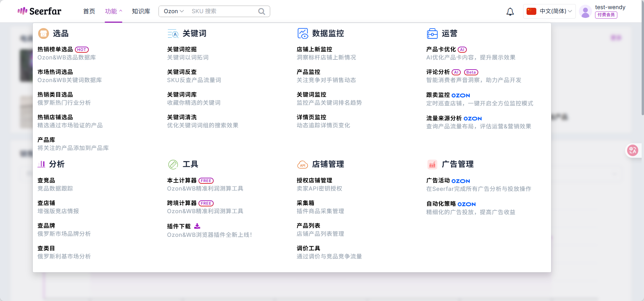Image resolution: width=644 pixels, height=301 pixels.
Task: Open 详情页监控
Action: click(312, 117)
